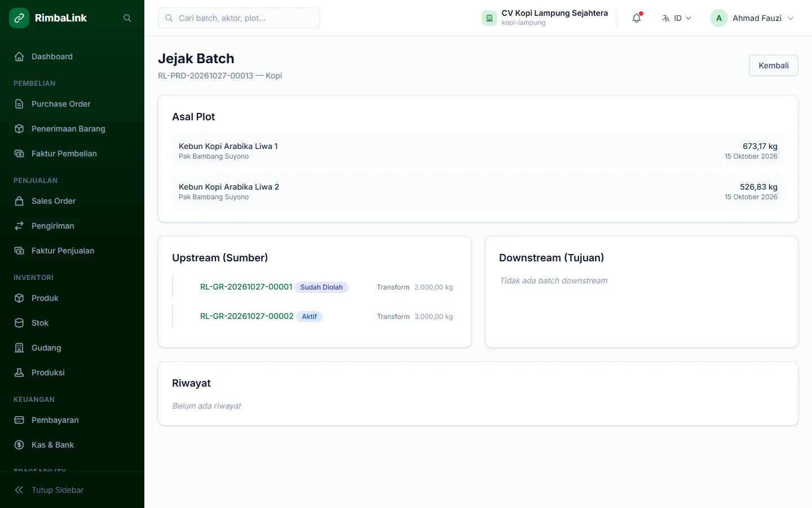Image resolution: width=812 pixels, height=508 pixels.
Task: Click the 526,83 kg value
Action: tap(759, 187)
